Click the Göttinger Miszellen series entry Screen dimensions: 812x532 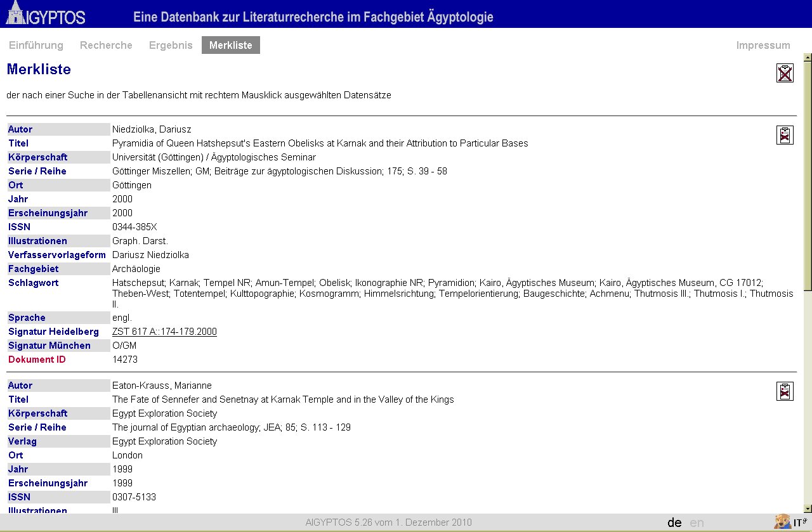pos(280,171)
